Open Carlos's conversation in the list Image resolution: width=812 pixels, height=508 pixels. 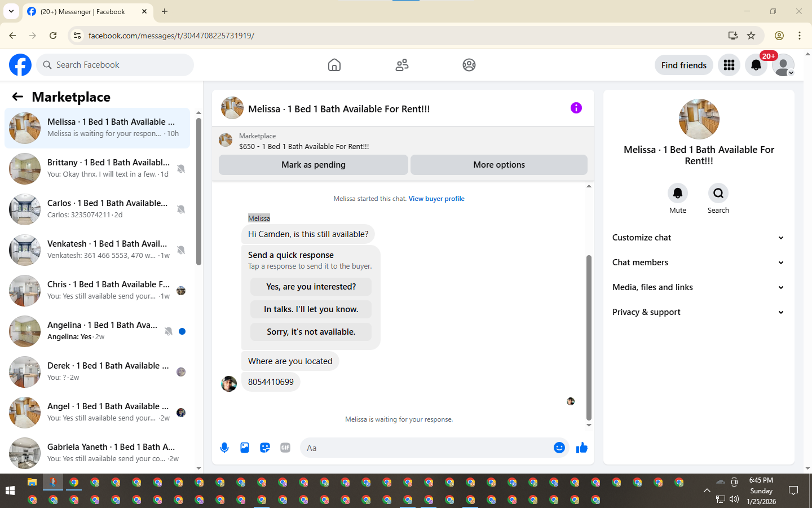click(x=97, y=209)
